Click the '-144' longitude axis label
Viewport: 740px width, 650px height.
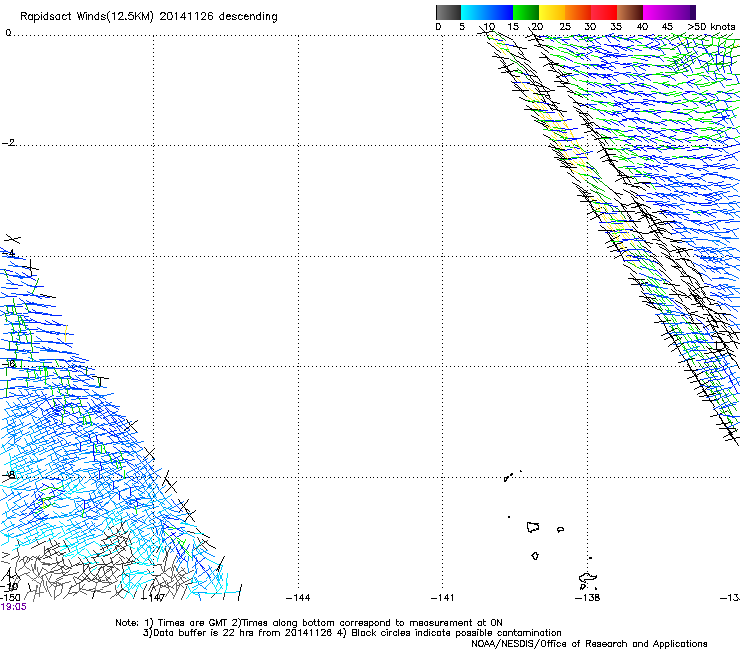coord(298,598)
